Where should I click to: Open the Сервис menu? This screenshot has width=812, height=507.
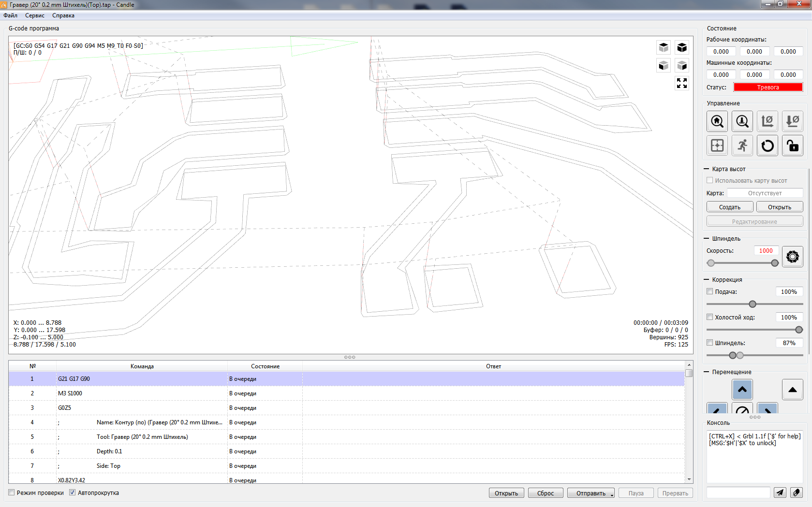(x=35, y=15)
